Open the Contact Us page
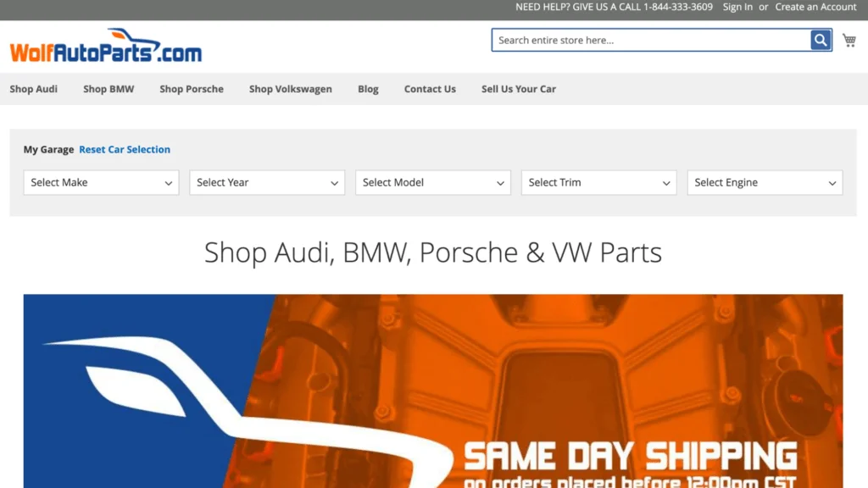Image resolution: width=868 pixels, height=488 pixels. pos(430,89)
